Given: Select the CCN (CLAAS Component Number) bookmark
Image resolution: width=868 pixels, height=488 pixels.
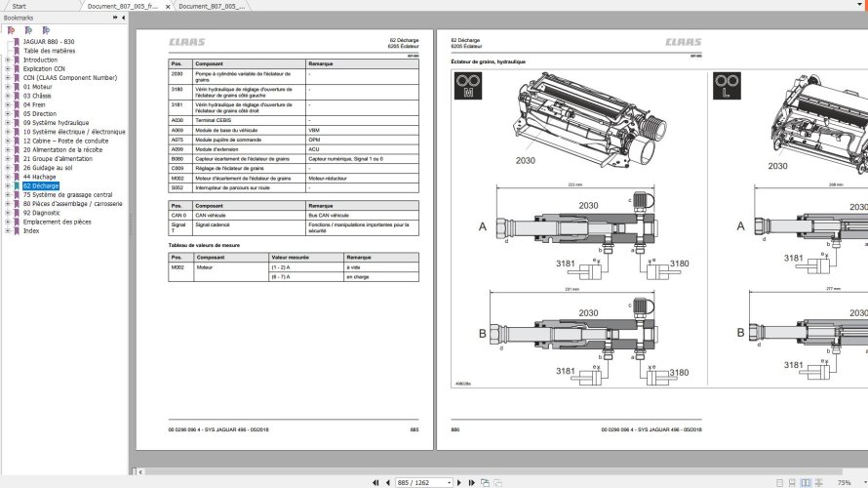Looking at the screenshot, I should tap(70, 78).
